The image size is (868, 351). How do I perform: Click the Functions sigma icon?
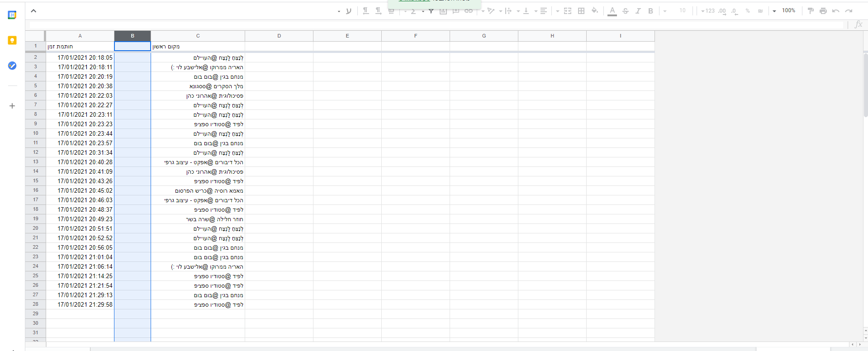(x=413, y=11)
